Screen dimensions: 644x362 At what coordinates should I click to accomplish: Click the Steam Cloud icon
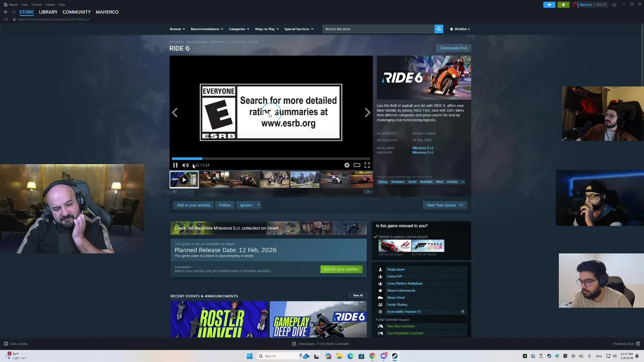coord(380,298)
